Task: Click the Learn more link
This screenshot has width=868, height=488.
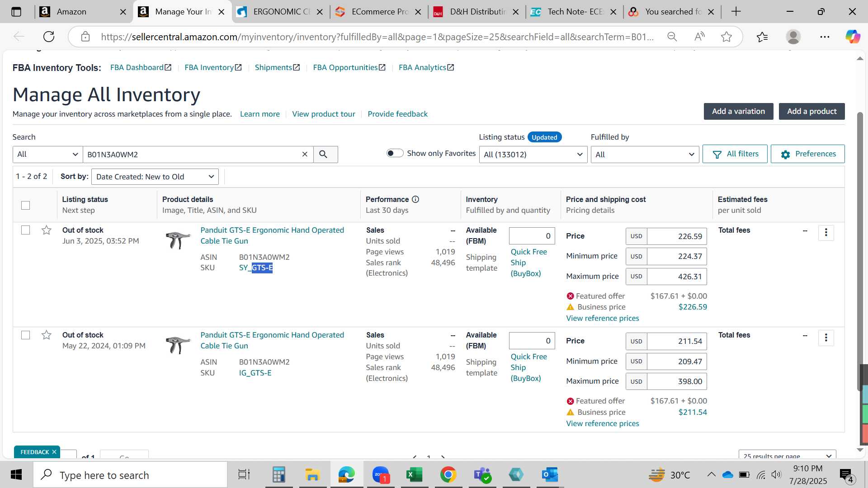Action: (x=260, y=114)
